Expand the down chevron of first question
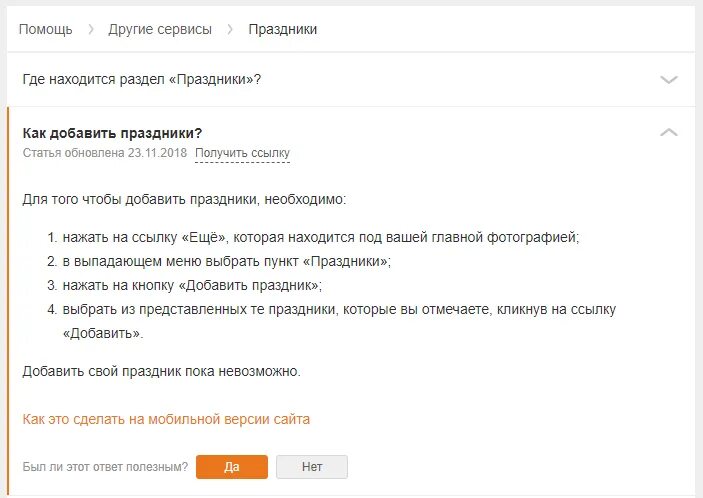This screenshot has width=703, height=498. click(x=668, y=80)
